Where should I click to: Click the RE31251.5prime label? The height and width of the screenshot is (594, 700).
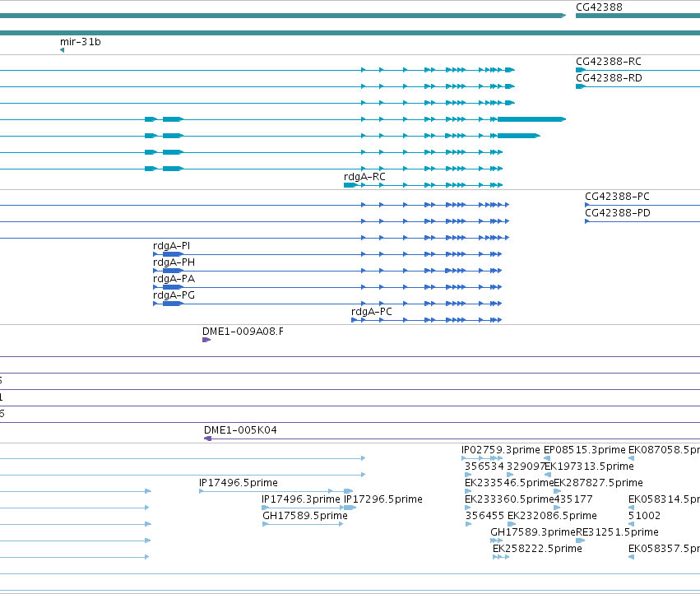pyautogui.click(x=617, y=532)
